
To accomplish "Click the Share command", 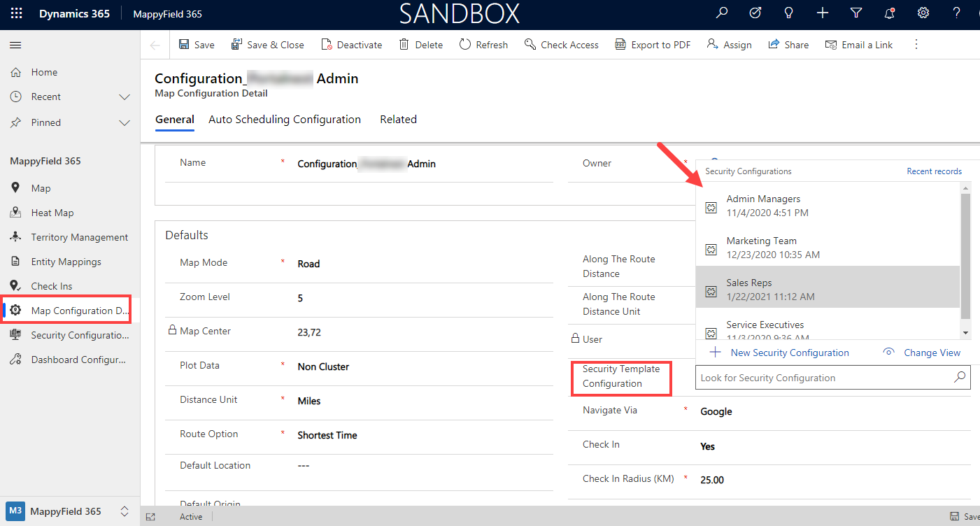I will click(788, 45).
